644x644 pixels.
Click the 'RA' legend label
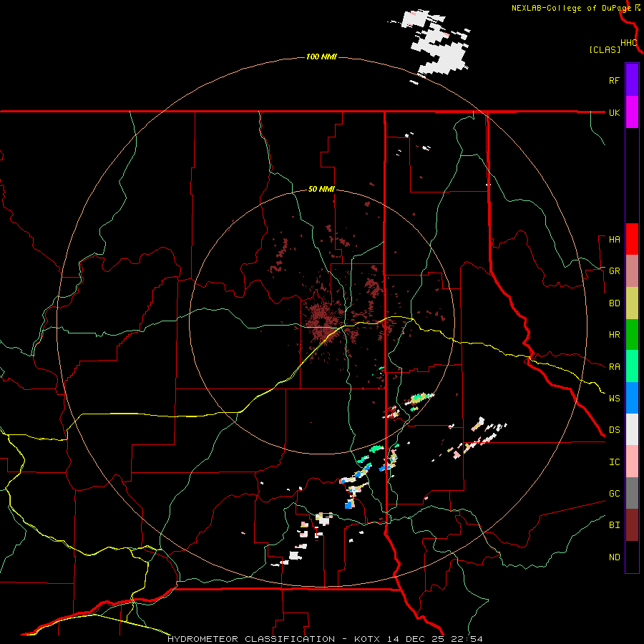point(615,367)
